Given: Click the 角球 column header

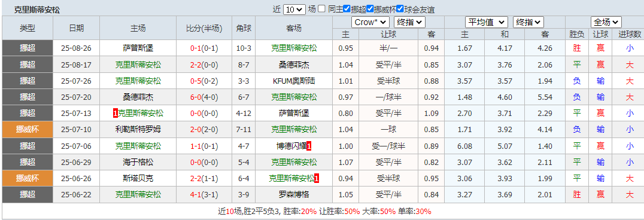Looking at the screenshot, I should (x=244, y=28).
